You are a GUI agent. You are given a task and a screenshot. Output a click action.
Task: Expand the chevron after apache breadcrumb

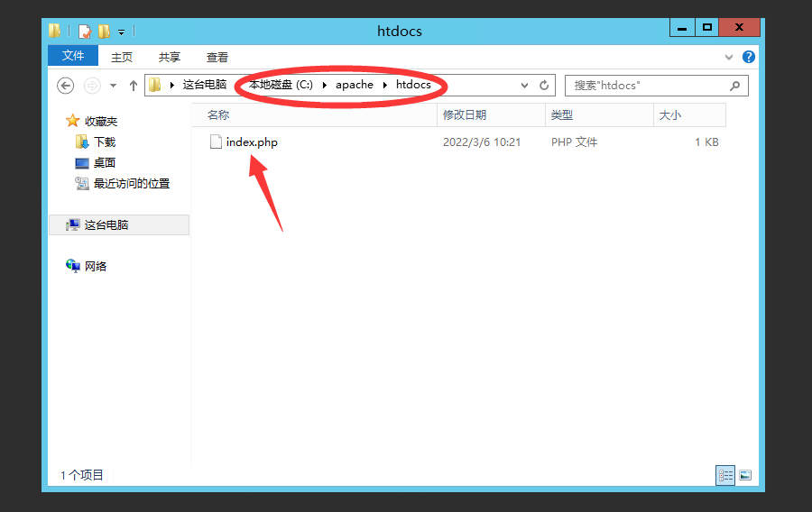(384, 85)
